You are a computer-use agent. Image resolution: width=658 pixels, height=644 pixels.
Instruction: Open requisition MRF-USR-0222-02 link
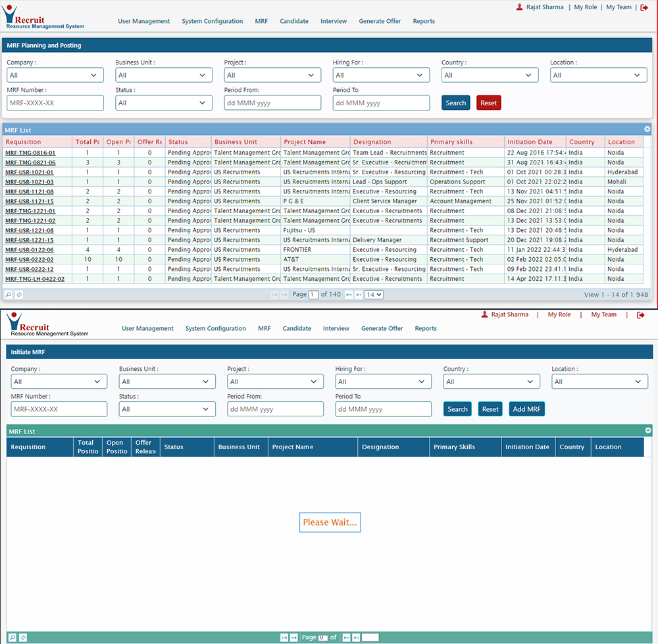[30, 260]
